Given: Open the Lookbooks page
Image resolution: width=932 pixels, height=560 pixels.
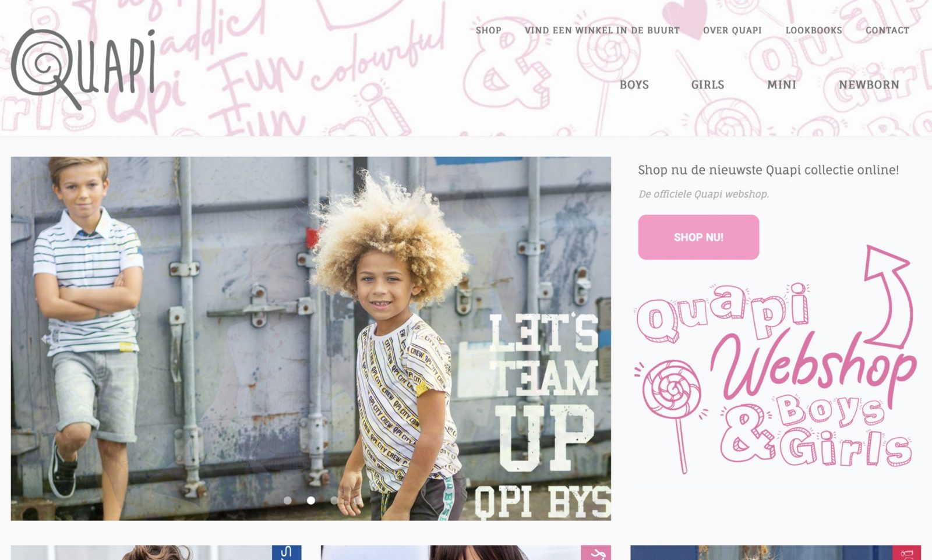Looking at the screenshot, I should [814, 30].
